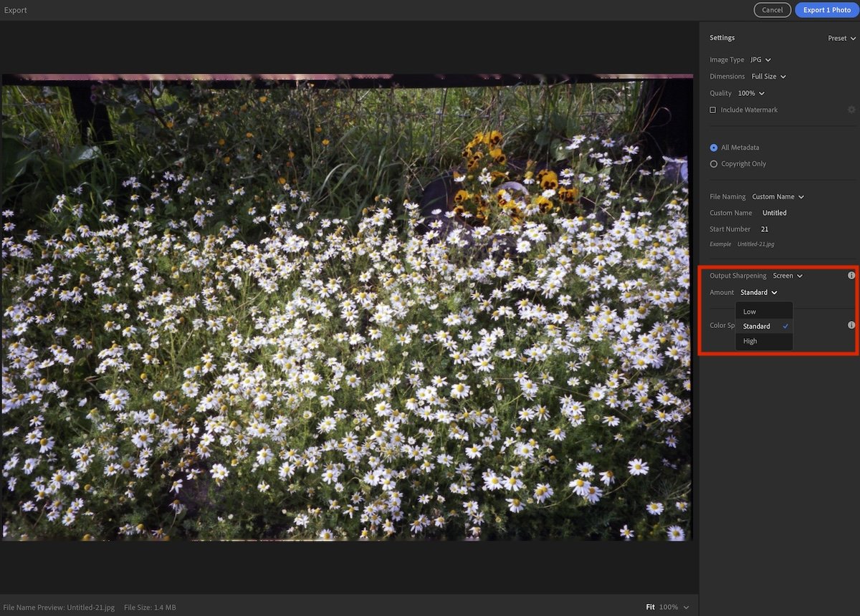The width and height of the screenshot is (860, 616).
Task: Click the Color Space info icon
Action: click(851, 324)
